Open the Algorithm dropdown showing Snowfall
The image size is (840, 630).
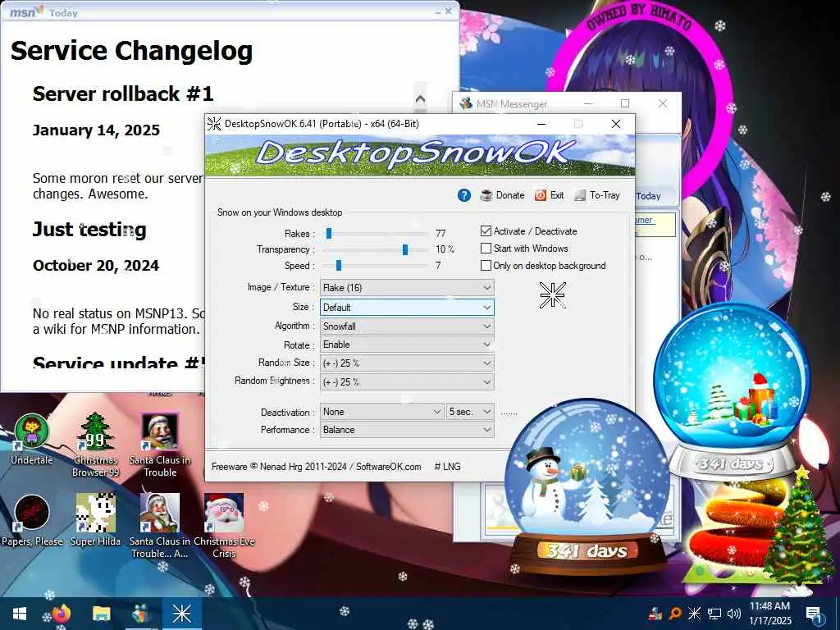coord(407,326)
